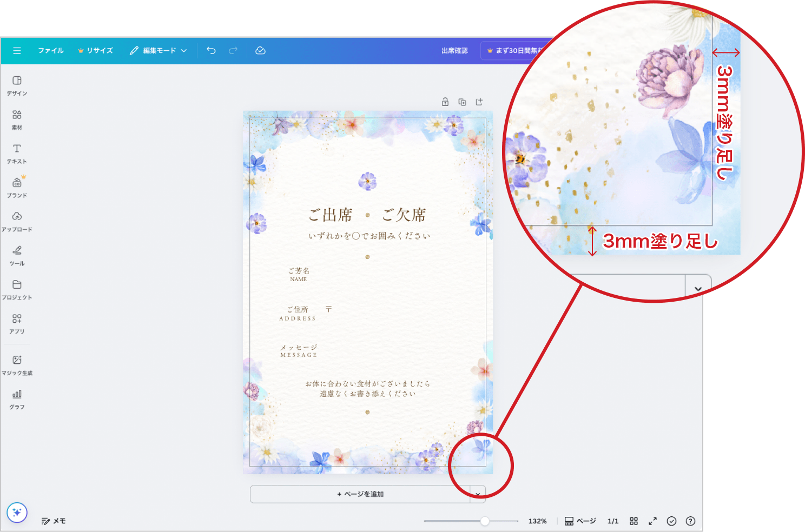Click the Undo arrow icon

211,50
